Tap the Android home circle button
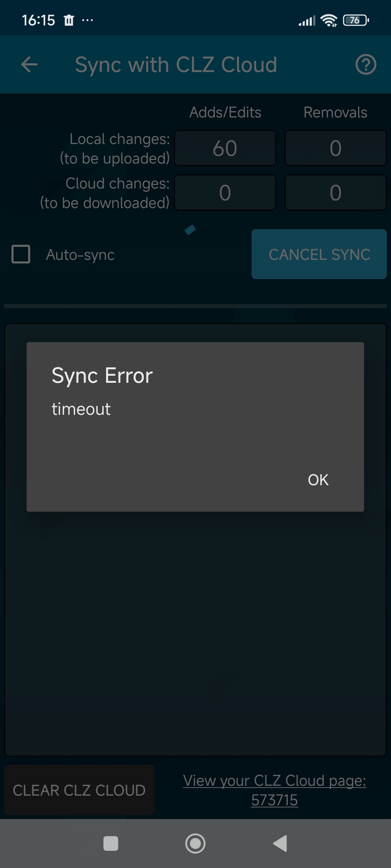The image size is (391, 868). coord(195,843)
